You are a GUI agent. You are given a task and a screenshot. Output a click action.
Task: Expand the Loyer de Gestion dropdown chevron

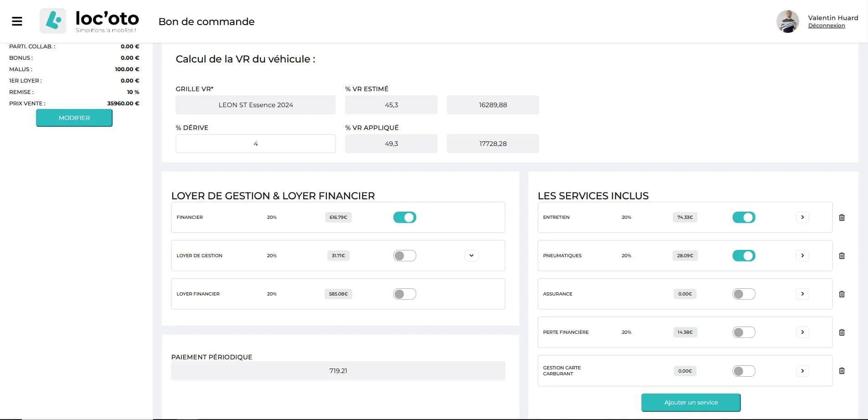(471, 256)
